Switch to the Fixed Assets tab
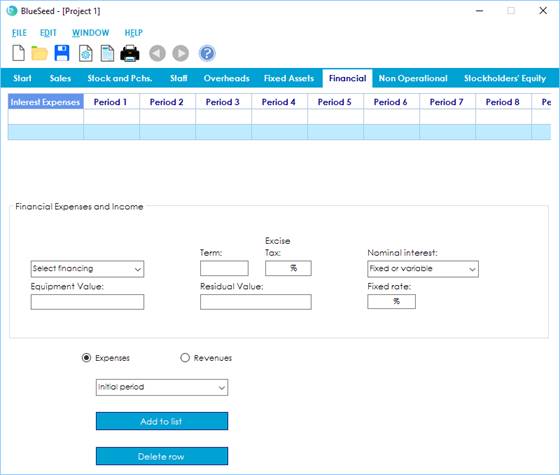The height and width of the screenshot is (475, 560). click(x=289, y=78)
